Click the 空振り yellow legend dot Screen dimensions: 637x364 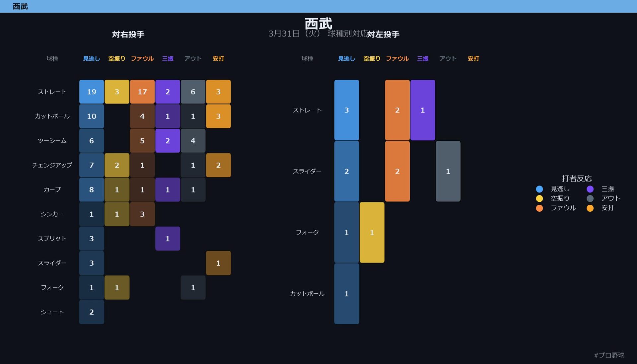point(539,198)
